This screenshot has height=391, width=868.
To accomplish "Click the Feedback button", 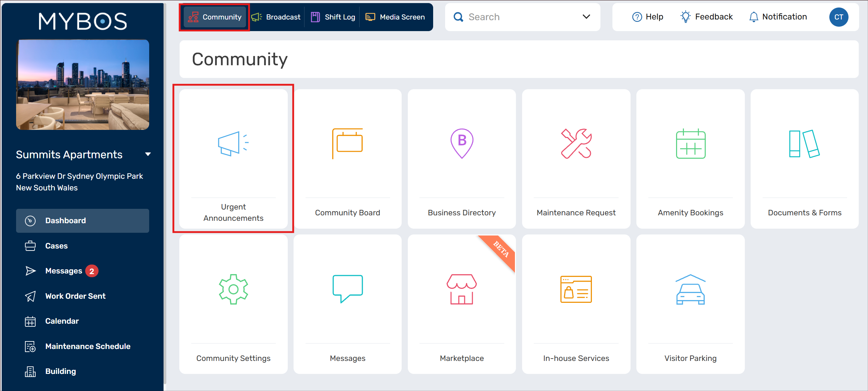I will coord(707,17).
